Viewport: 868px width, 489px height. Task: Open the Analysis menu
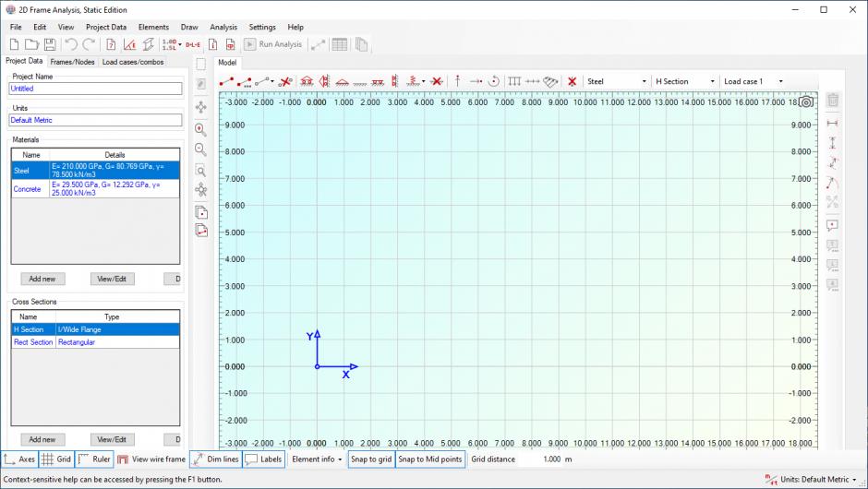[223, 27]
